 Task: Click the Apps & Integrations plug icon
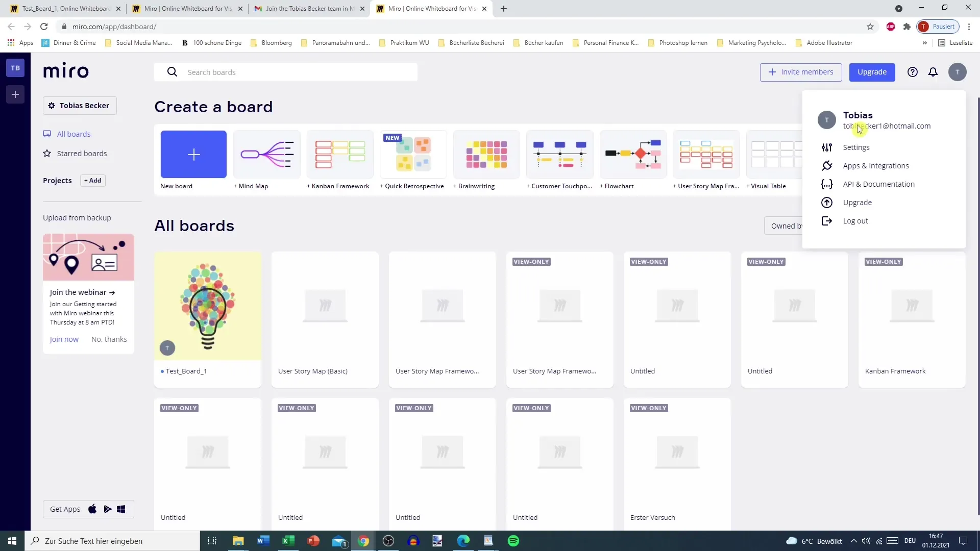click(827, 166)
